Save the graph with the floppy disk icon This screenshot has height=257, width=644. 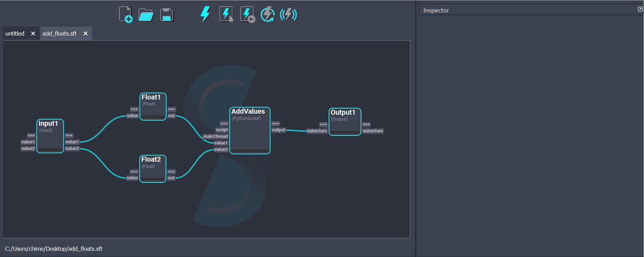(167, 15)
